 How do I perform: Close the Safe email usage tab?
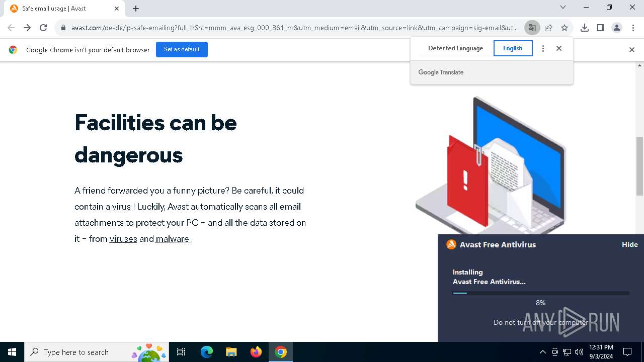[x=117, y=9]
